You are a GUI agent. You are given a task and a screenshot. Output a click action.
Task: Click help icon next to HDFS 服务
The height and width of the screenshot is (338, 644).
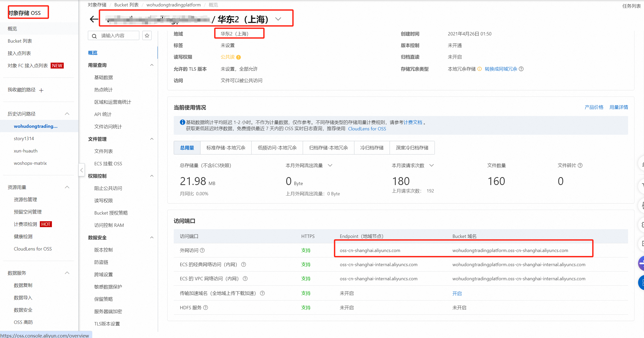coord(206,307)
